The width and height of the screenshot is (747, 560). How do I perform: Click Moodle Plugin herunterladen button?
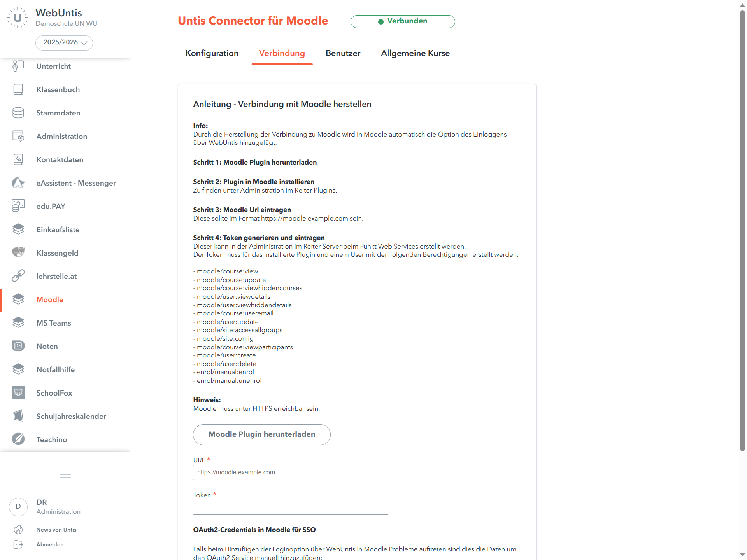(262, 434)
